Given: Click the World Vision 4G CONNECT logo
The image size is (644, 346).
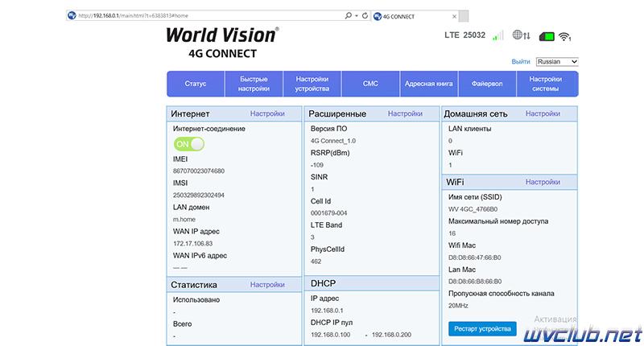Looking at the screenshot, I should click(222, 43).
